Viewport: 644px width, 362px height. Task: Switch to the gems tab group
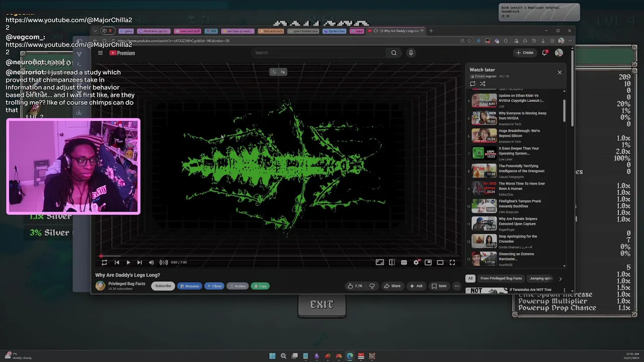click(125, 31)
